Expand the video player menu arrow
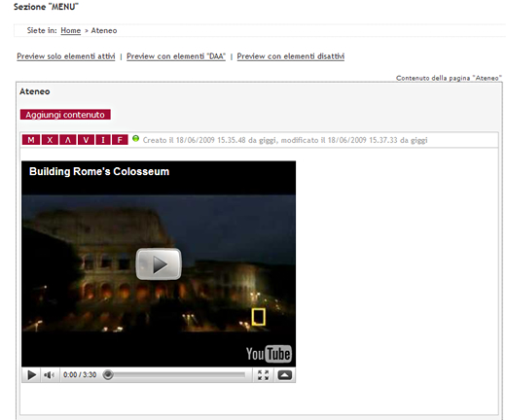 pos(285,375)
